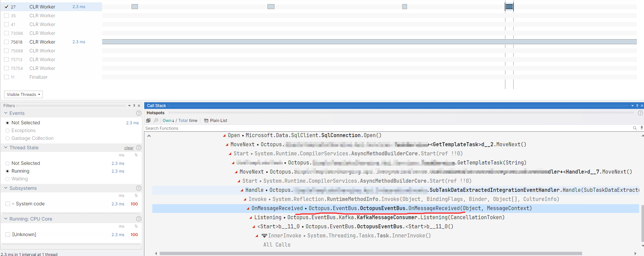The height and width of the screenshot is (256, 644).
Task: Pin the Filters panel
Action: coord(134,106)
